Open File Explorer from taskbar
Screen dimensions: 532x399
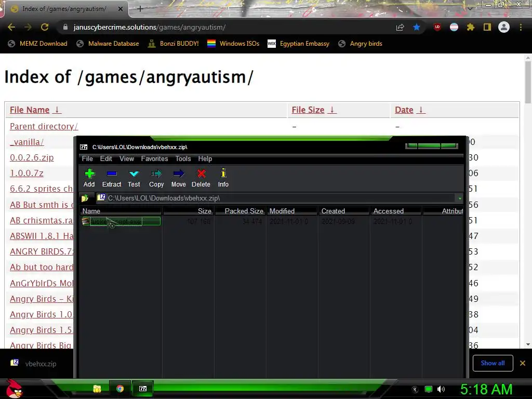tap(97, 389)
